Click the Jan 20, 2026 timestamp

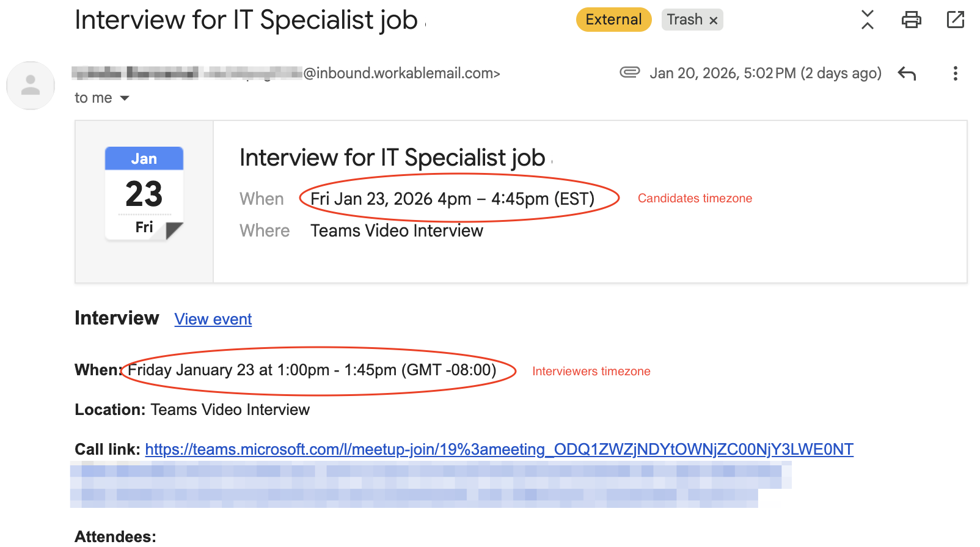coord(765,73)
